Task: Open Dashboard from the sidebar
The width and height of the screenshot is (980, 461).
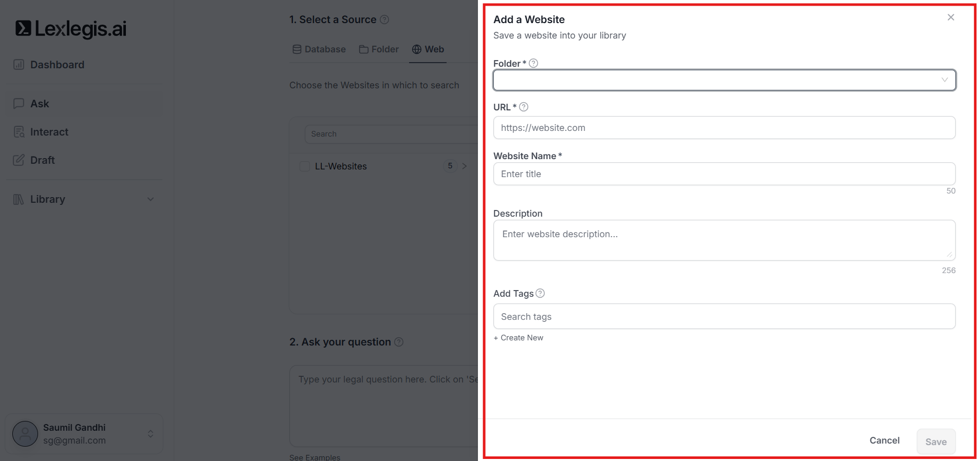Action: coord(57,65)
